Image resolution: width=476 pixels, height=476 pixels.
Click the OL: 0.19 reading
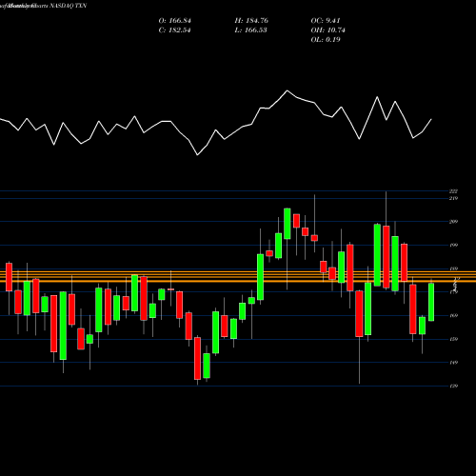pyautogui.click(x=326, y=40)
